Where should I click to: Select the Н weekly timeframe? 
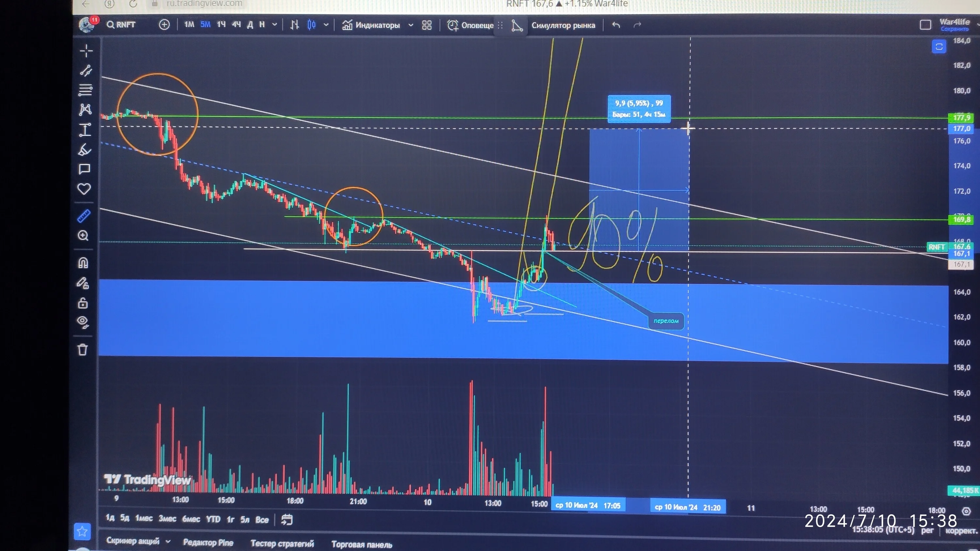point(262,25)
